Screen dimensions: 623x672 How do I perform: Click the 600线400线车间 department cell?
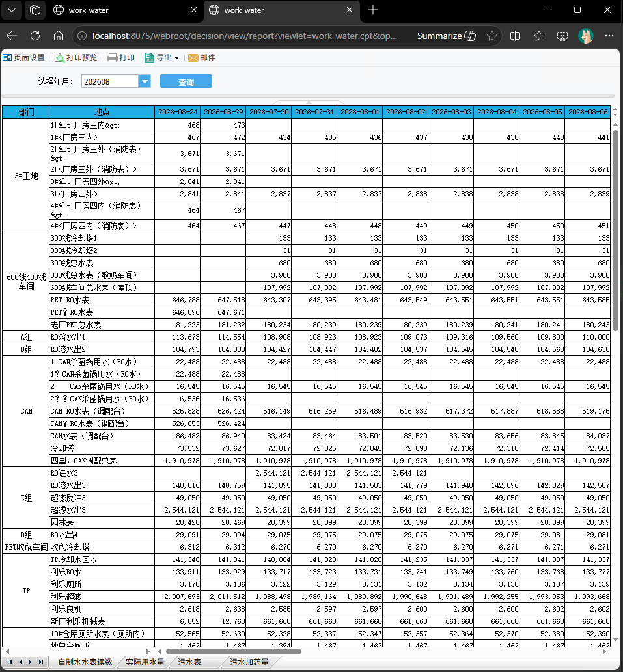click(26, 282)
